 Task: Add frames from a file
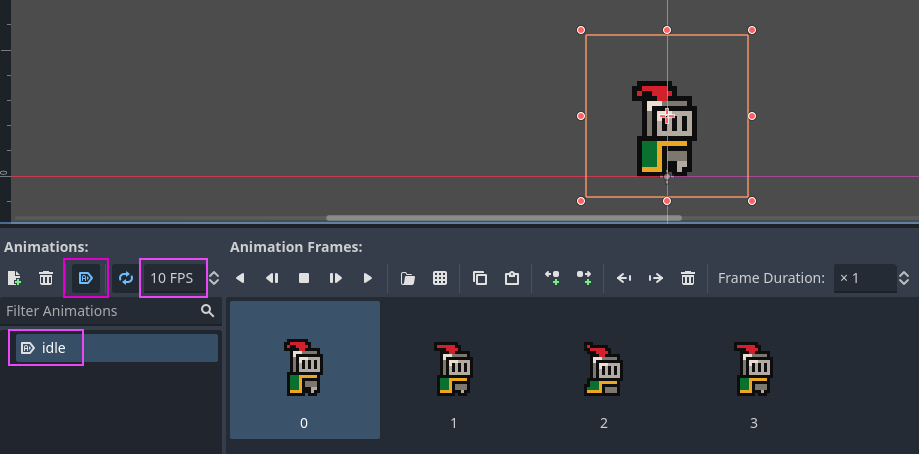click(408, 278)
